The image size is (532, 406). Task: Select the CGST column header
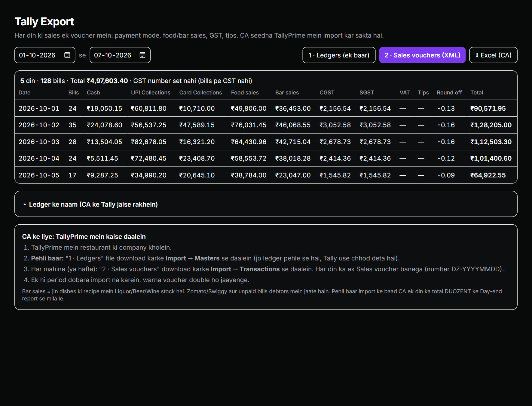[327, 93]
